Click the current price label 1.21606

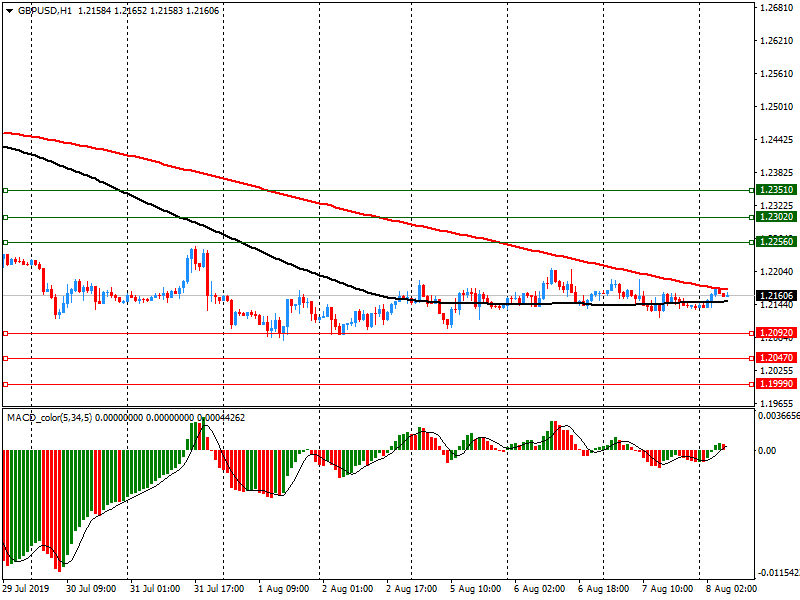click(776, 295)
